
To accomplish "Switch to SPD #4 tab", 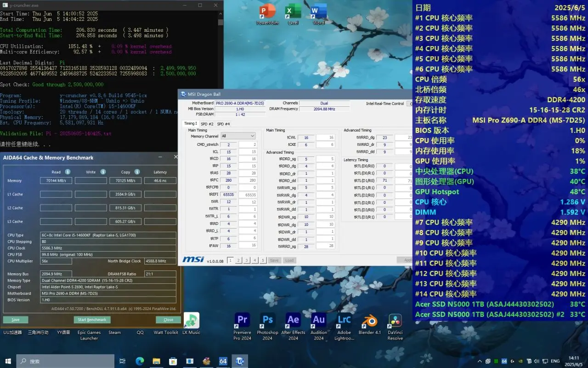I will coord(223,124).
